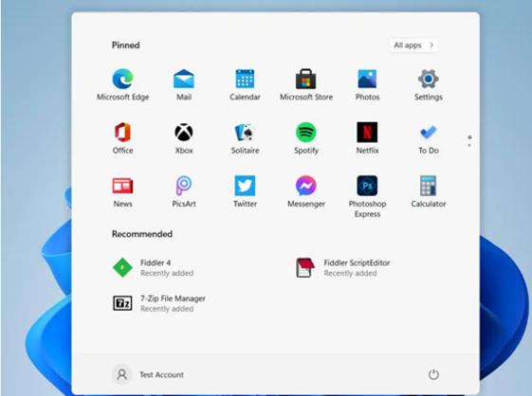The width and height of the screenshot is (532, 396).
Task: Select the current pinned page dot
Action: pos(469,137)
